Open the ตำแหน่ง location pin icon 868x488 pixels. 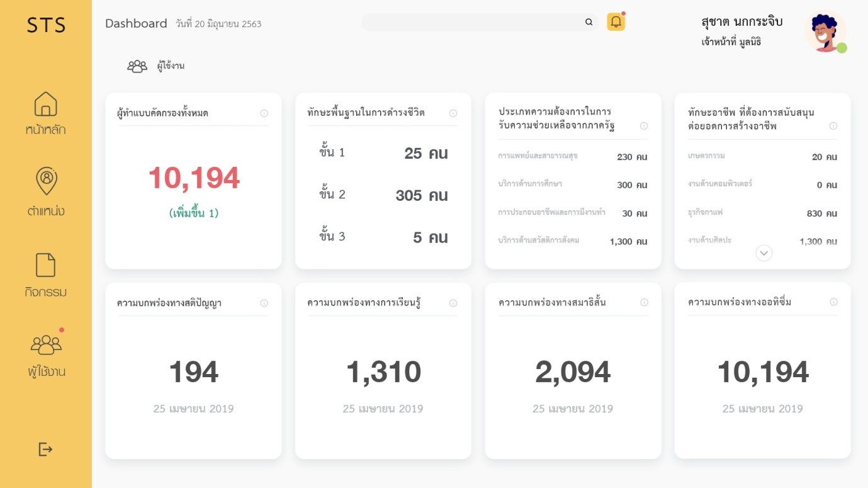(46, 181)
